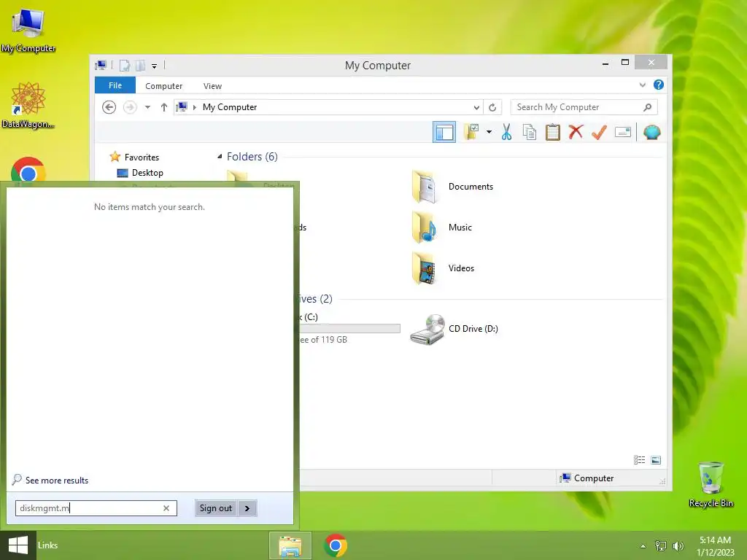Clear the start menu search box
Screen dimensions: 747x560
click(166, 508)
